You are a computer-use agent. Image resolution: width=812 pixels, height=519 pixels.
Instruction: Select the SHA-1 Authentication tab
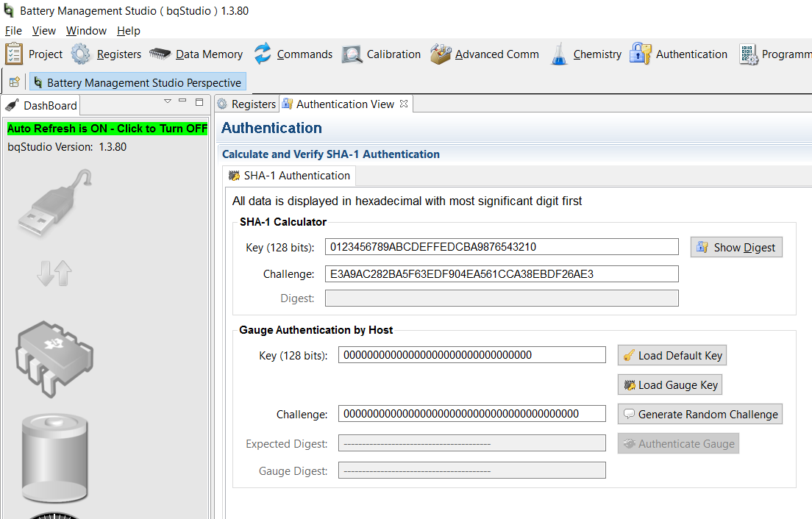click(x=290, y=176)
